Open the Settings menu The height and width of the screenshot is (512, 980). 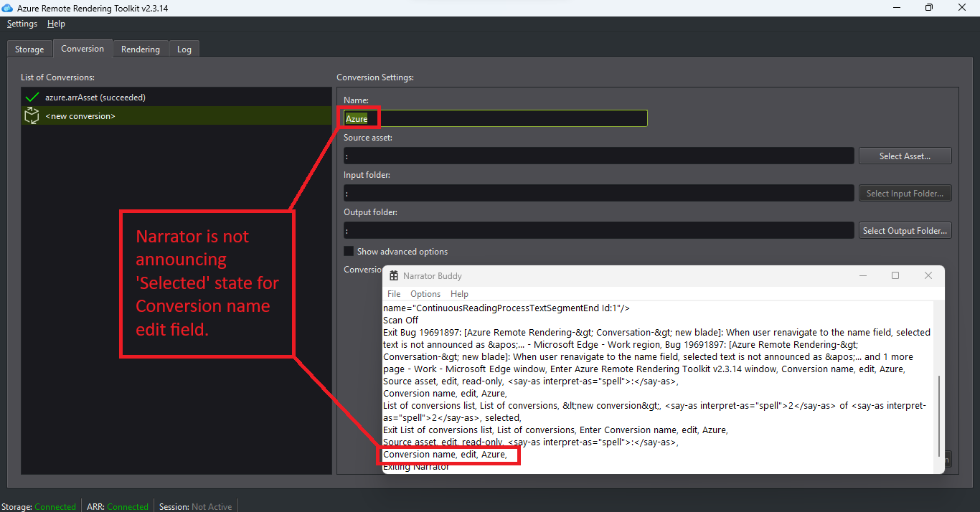point(22,24)
